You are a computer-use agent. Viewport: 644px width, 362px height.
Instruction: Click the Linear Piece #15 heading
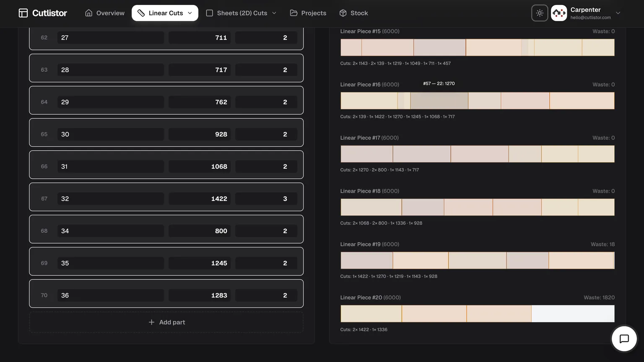pos(369,31)
